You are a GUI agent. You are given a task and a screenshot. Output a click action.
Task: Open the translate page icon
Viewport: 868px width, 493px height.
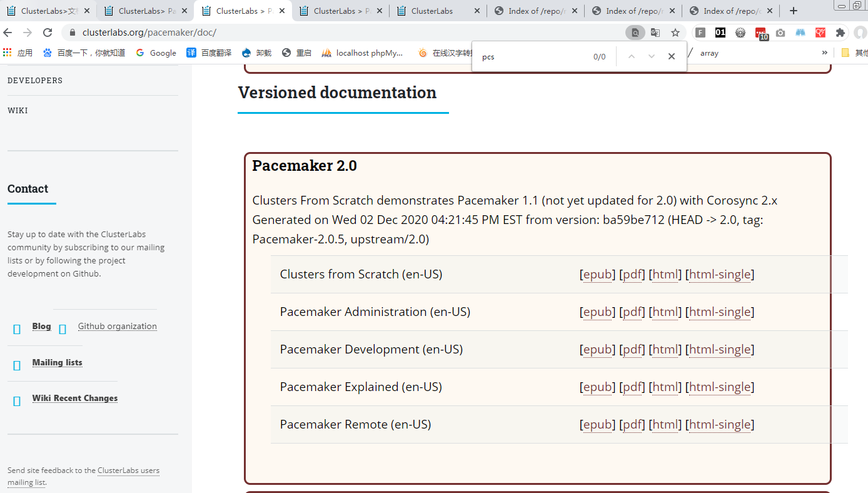(655, 33)
